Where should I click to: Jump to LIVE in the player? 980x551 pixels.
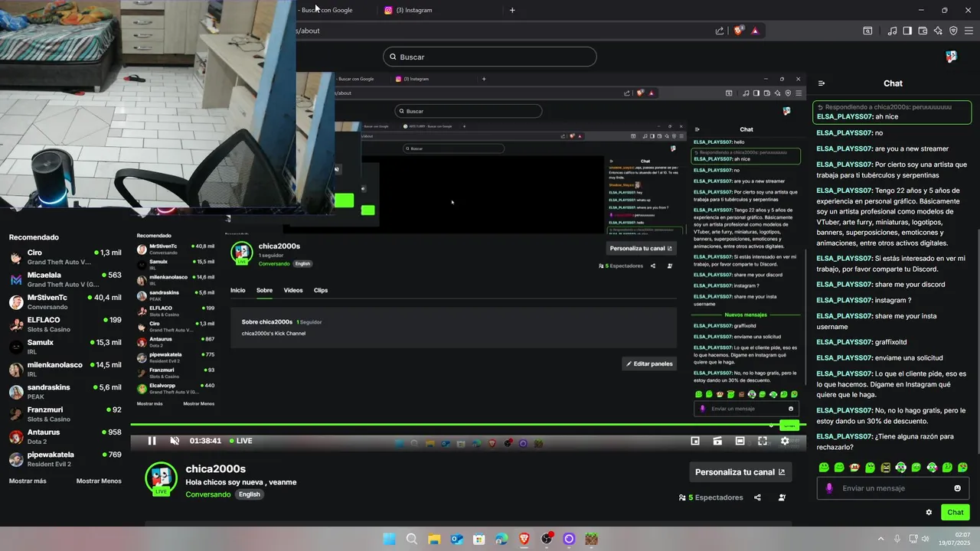click(x=240, y=441)
